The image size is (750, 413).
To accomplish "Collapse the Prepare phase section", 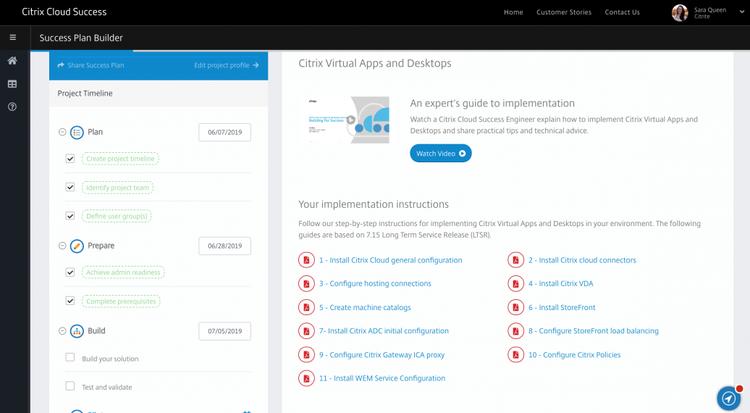I will click(x=62, y=246).
